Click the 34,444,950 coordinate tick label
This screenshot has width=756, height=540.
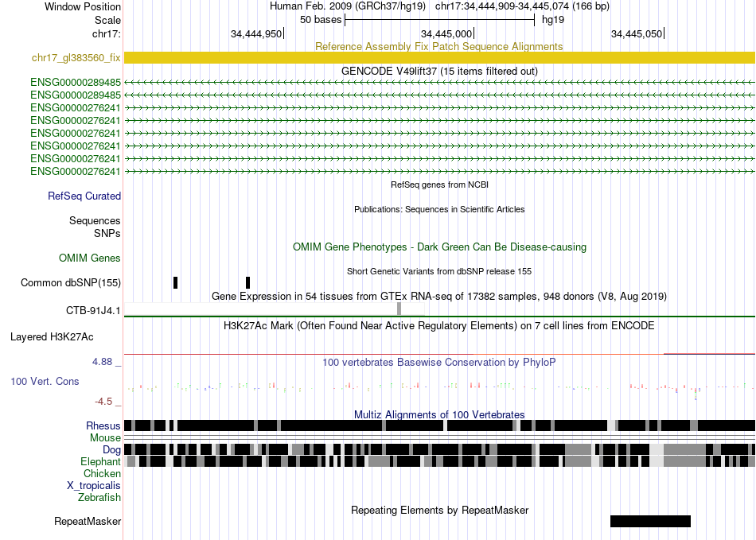pos(256,33)
